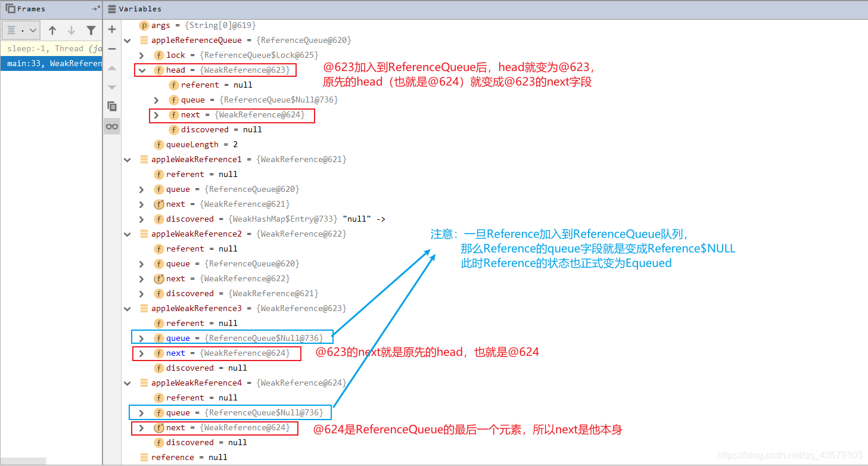This screenshot has height=466, width=868.
Task: Click the object icon beside reference = null
Action: pos(144,458)
